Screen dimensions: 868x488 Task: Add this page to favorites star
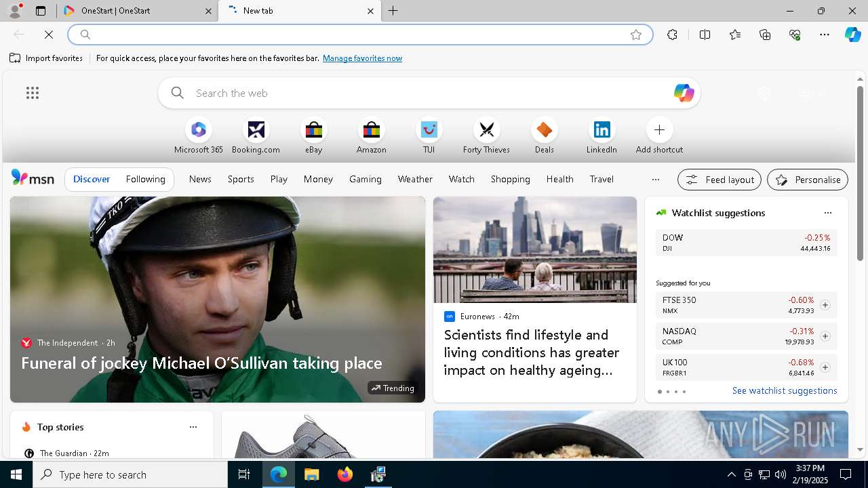point(636,35)
